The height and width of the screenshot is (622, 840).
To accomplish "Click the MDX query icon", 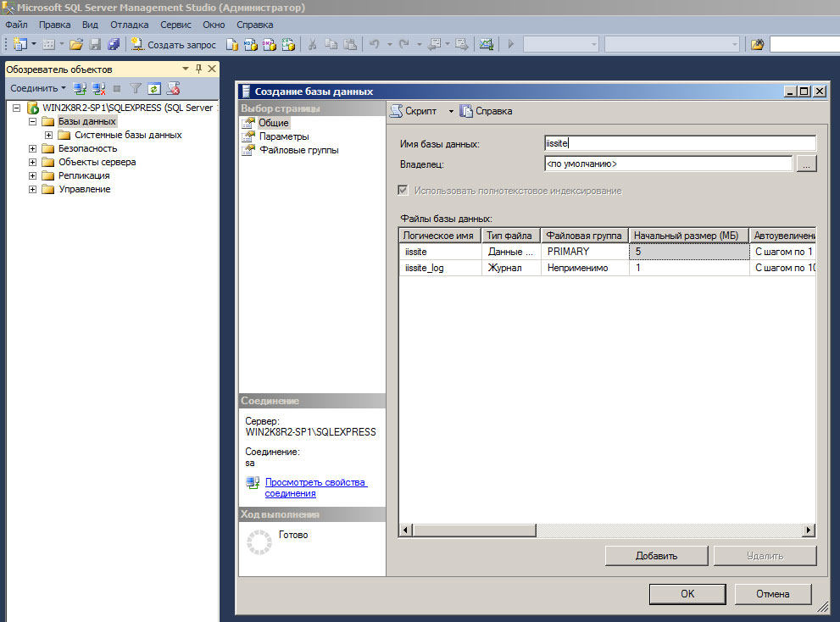I will point(250,44).
